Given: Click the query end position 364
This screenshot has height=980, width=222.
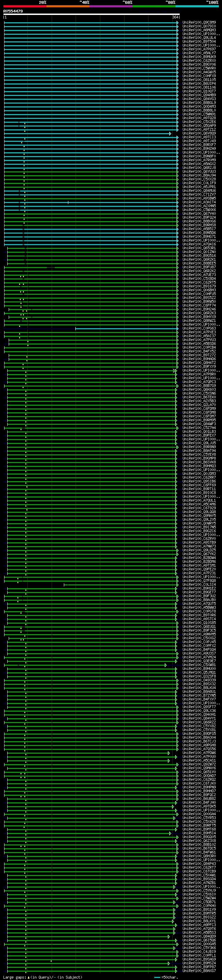Looking at the screenshot, I should point(175,17).
